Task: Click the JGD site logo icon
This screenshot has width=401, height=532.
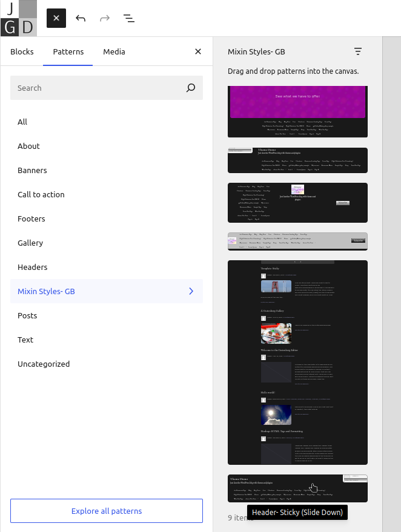Action: (18, 18)
